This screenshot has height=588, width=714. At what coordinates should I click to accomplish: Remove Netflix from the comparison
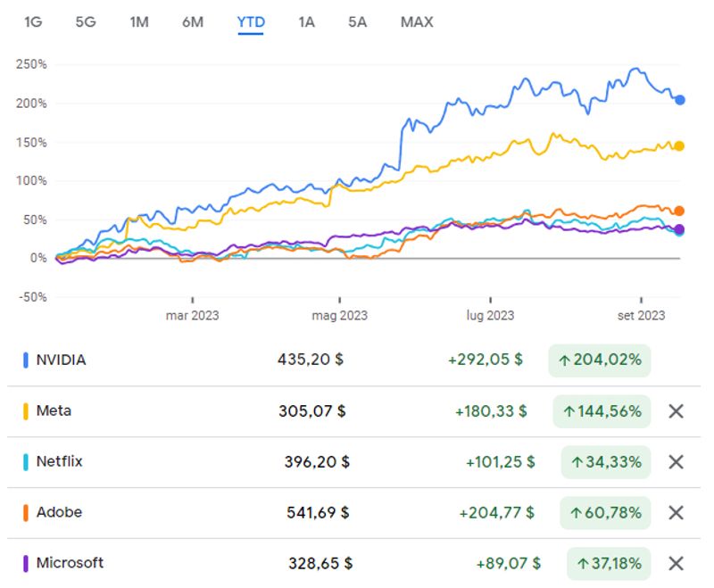click(x=676, y=462)
